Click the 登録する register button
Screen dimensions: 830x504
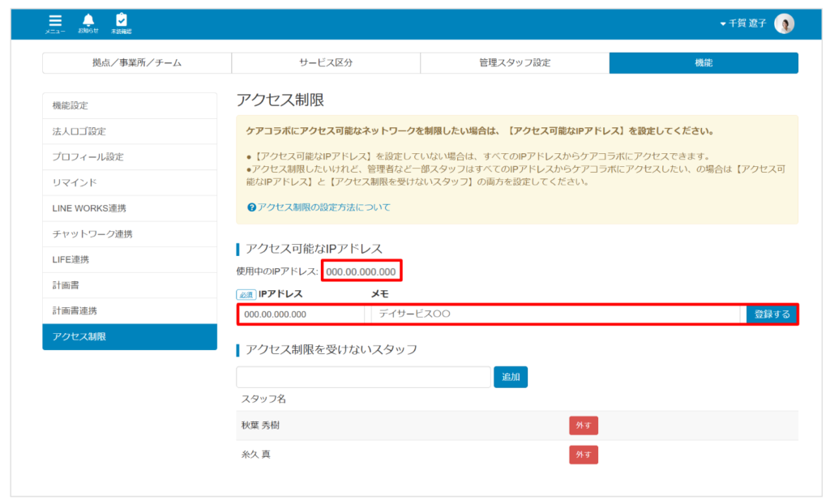point(771,315)
